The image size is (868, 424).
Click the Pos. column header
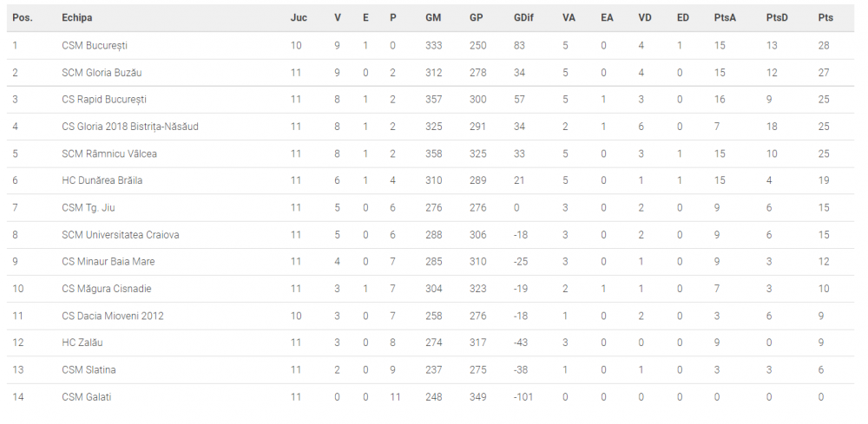click(23, 17)
